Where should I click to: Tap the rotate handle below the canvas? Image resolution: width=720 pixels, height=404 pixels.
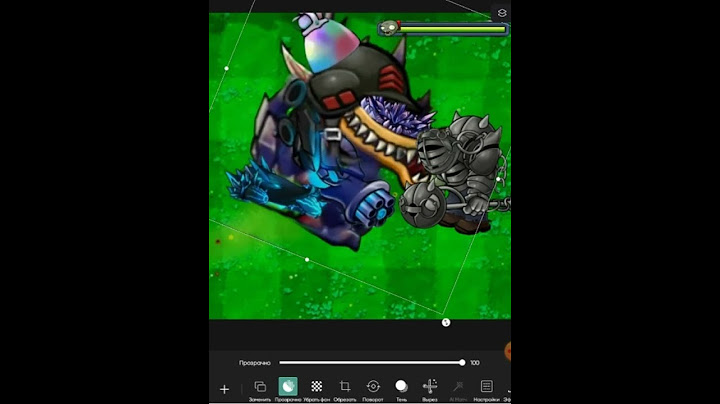[446, 323]
